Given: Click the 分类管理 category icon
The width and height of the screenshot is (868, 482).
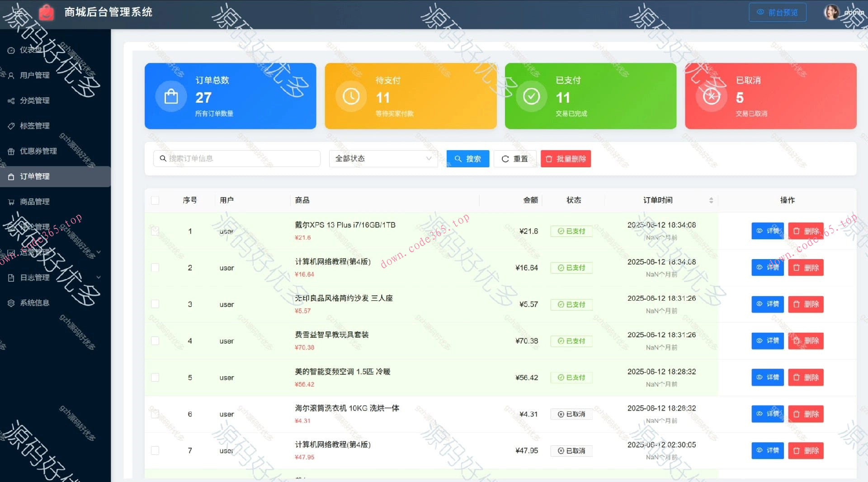Looking at the screenshot, I should [11, 100].
